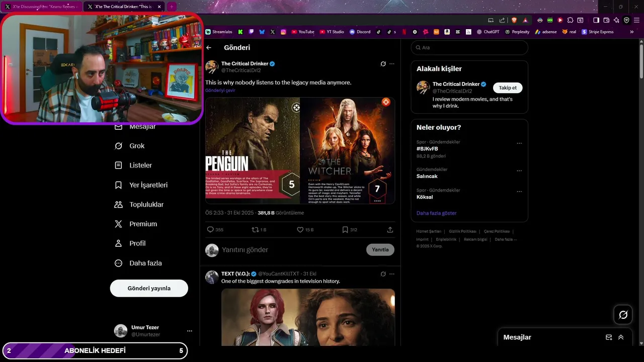Open browser extensions puzzle icon
The width and height of the screenshot is (644, 362).
pos(570,20)
